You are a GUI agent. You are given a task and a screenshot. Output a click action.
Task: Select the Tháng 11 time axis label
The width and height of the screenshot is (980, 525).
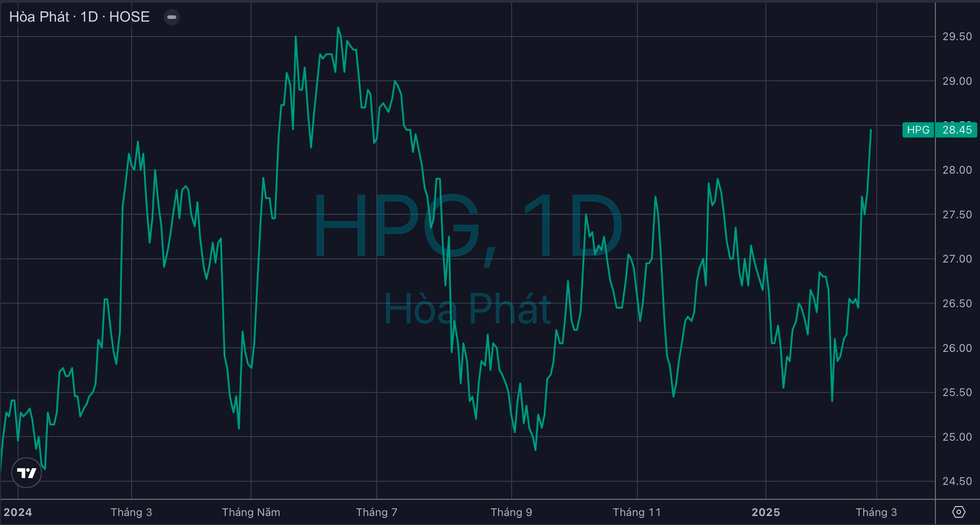coord(636,512)
